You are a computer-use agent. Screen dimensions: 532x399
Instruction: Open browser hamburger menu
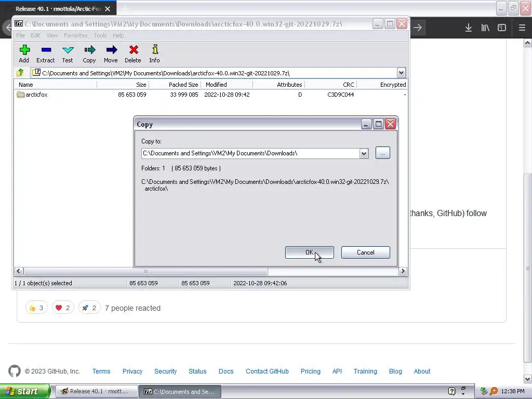point(522,28)
